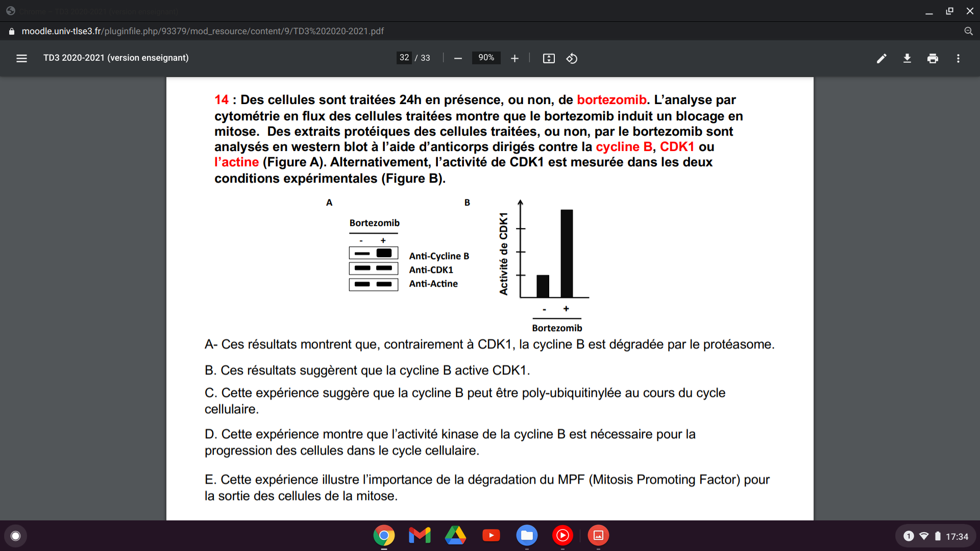Print the PDF document
The image size is (980, 551).
click(x=933, y=58)
